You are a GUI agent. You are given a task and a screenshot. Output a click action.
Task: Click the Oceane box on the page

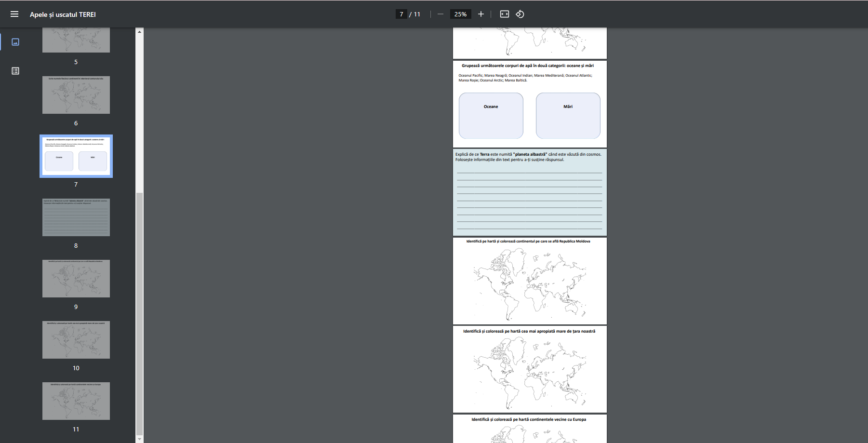(491, 116)
